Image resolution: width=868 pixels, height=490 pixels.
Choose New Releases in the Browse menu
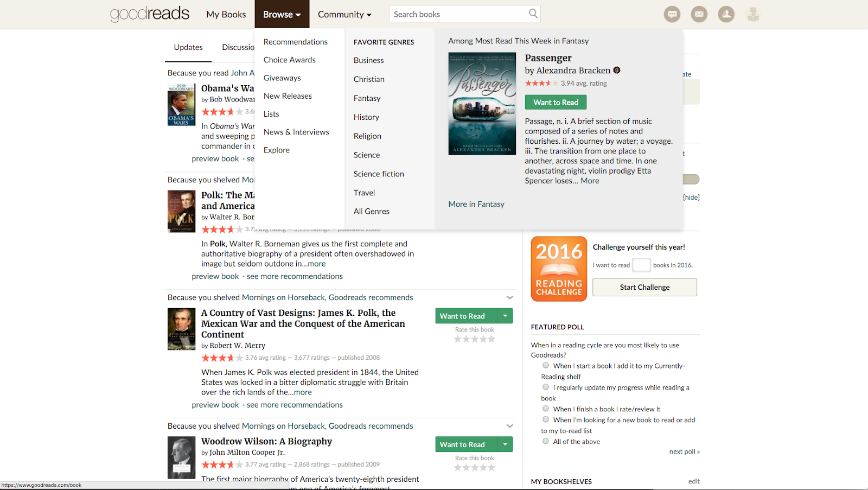click(x=288, y=96)
